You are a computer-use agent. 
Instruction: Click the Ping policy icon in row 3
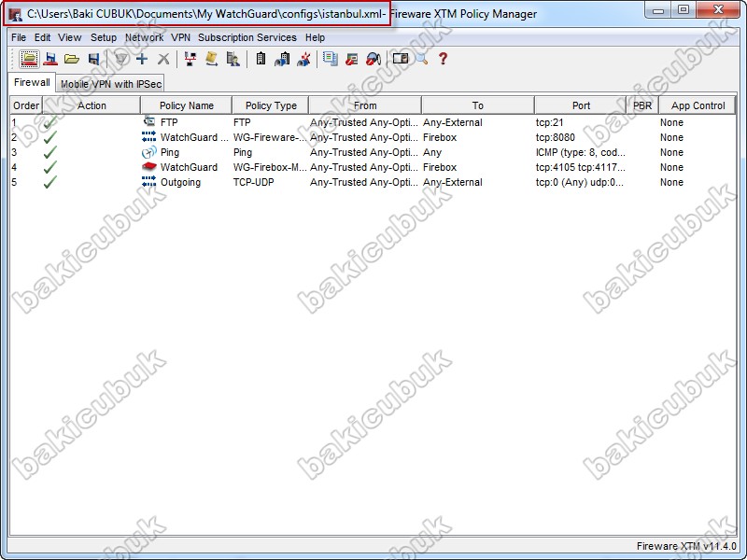148,152
